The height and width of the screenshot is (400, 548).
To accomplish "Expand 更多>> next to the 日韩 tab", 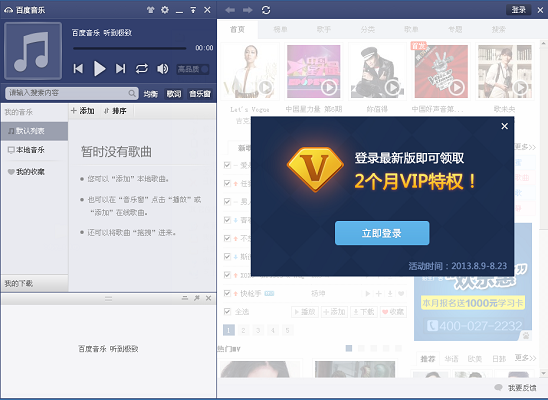I will (525, 358).
